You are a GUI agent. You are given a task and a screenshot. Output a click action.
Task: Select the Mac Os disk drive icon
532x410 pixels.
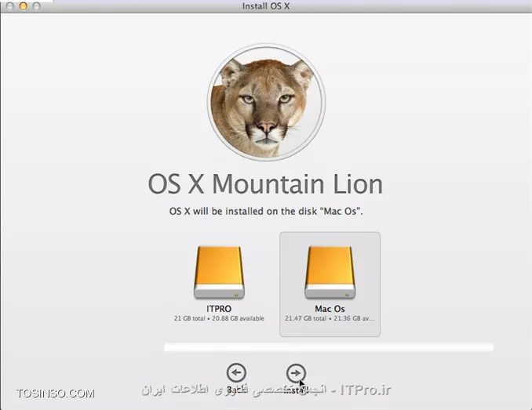point(330,273)
